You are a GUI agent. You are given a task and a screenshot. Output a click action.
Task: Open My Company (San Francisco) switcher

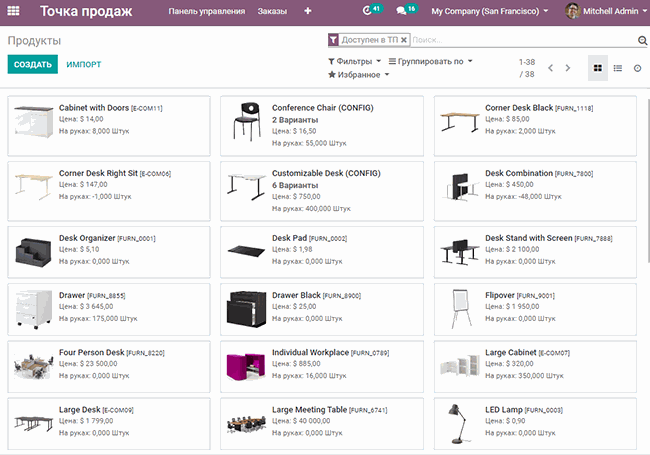pos(490,11)
